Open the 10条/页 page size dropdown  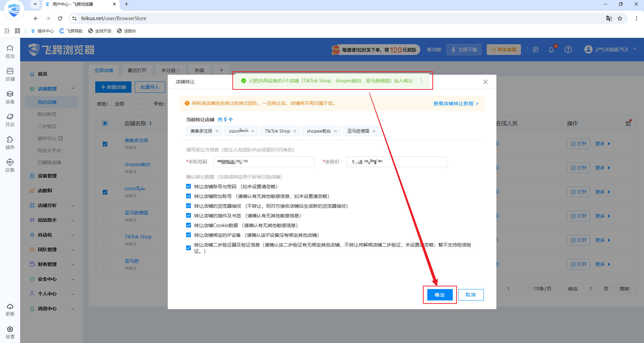[x=546, y=289]
